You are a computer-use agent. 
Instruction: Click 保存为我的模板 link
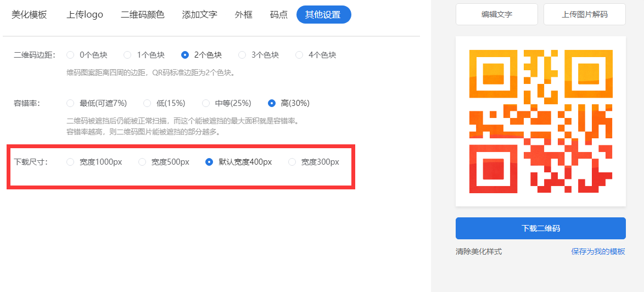pyautogui.click(x=598, y=251)
